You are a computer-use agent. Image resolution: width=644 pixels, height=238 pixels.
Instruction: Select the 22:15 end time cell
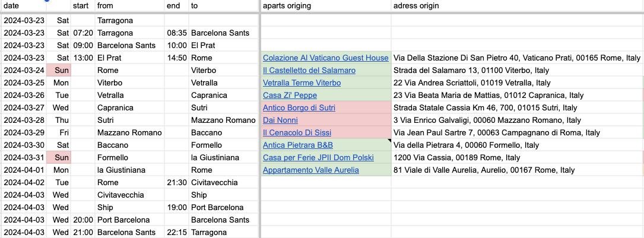click(x=176, y=233)
